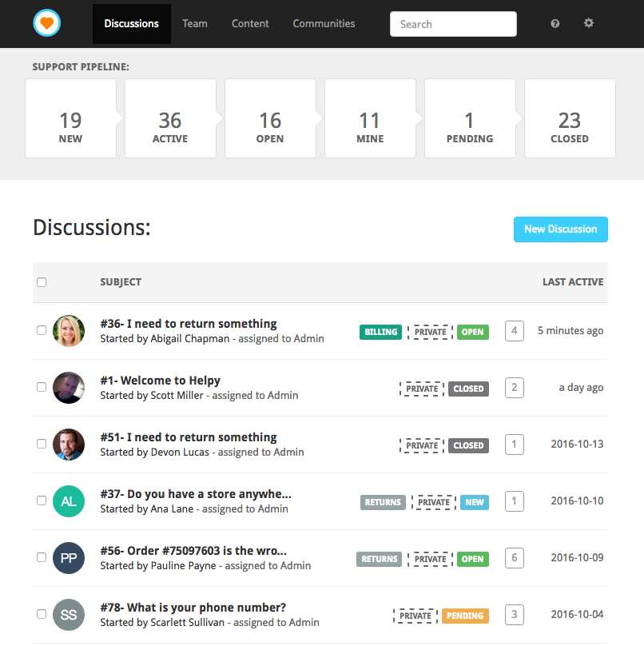Image resolution: width=644 pixels, height=646 pixels.
Task: Click the '5 minutes ago' timestamp
Action: [570, 331]
